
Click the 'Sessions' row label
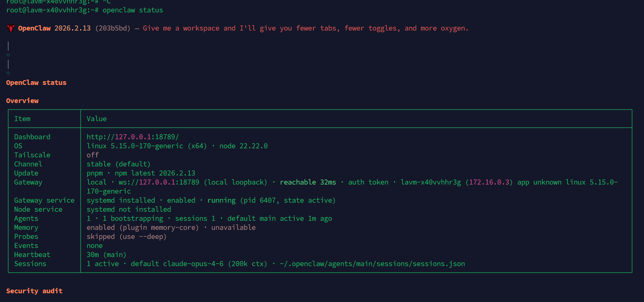(30, 264)
